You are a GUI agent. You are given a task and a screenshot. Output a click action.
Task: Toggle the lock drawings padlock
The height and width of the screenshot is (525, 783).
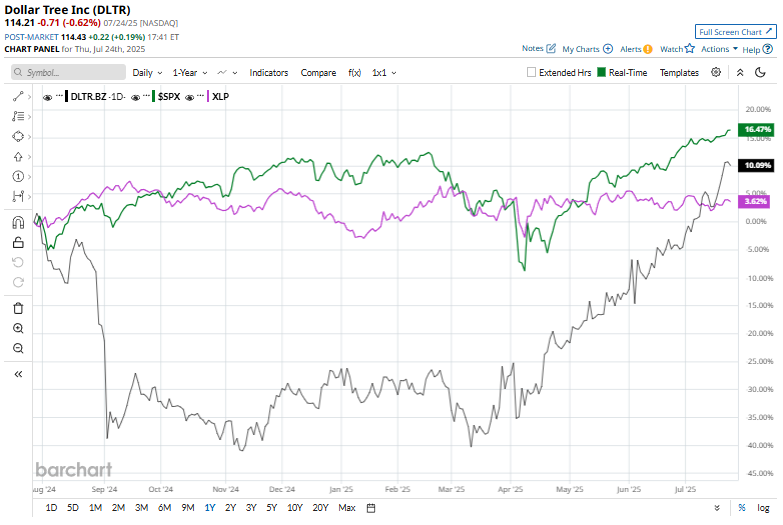tap(18, 242)
